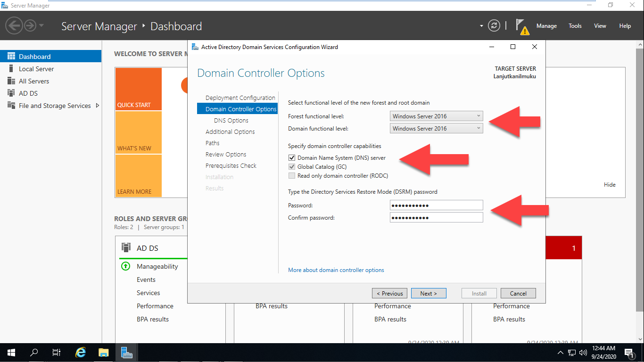This screenshot has width=644, height=362.
Task: Open Task View from taskbar
Action: (57, 352)
